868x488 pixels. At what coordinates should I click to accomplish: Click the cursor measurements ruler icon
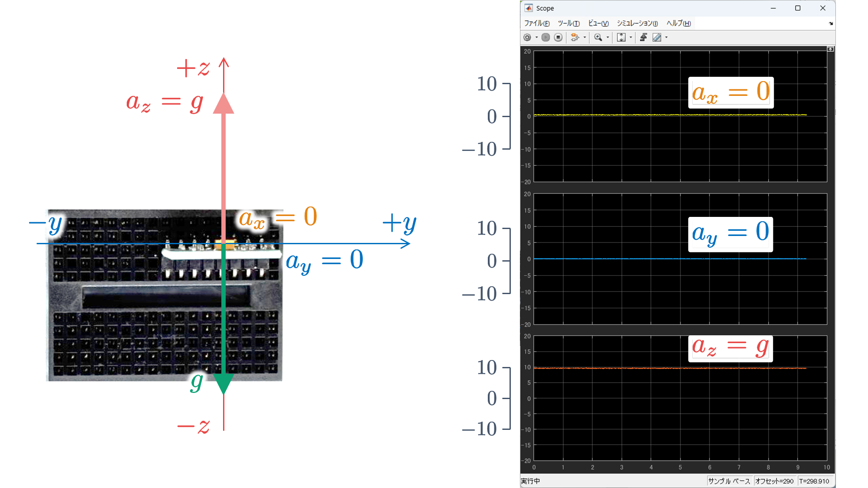click(657, 38)
